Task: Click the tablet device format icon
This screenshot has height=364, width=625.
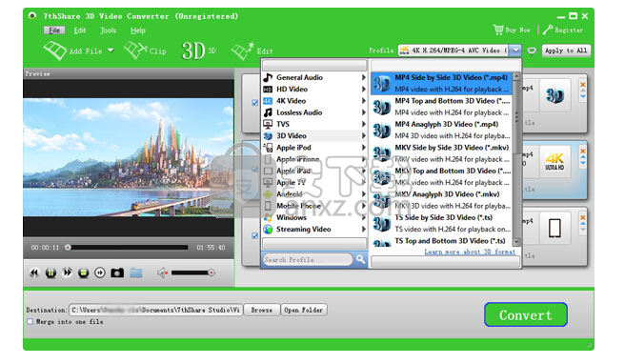Action: tap(554, 229)
